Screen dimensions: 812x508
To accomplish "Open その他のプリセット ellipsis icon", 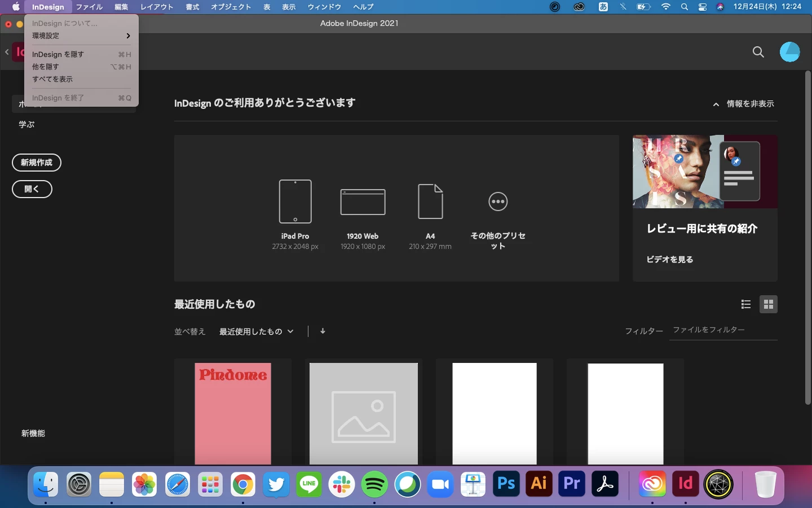I will [498, 202].
